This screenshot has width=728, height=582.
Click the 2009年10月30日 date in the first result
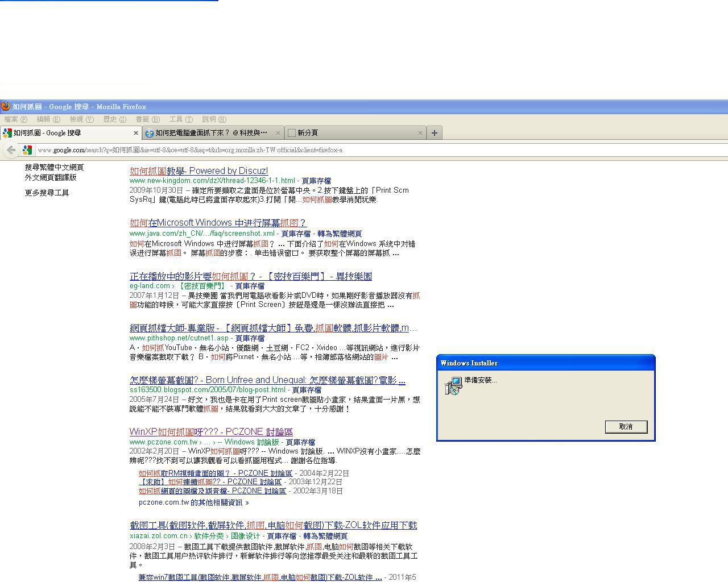click(x=156, y=190)
